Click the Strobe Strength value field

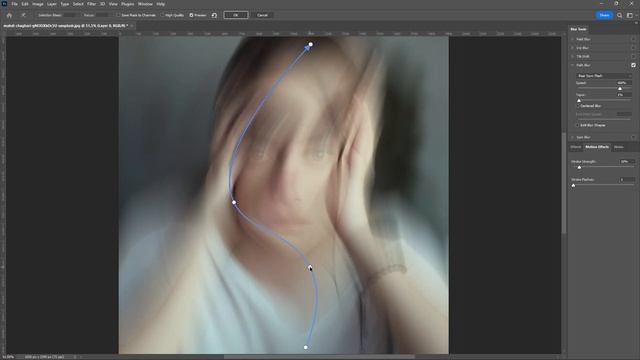point(627,162)
